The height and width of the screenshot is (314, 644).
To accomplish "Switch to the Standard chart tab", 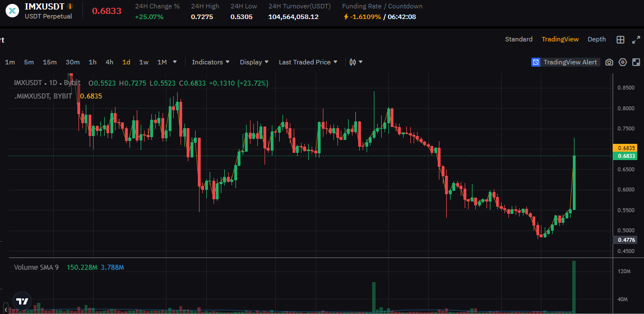I will pyautogui.click(x=518, y=39).
